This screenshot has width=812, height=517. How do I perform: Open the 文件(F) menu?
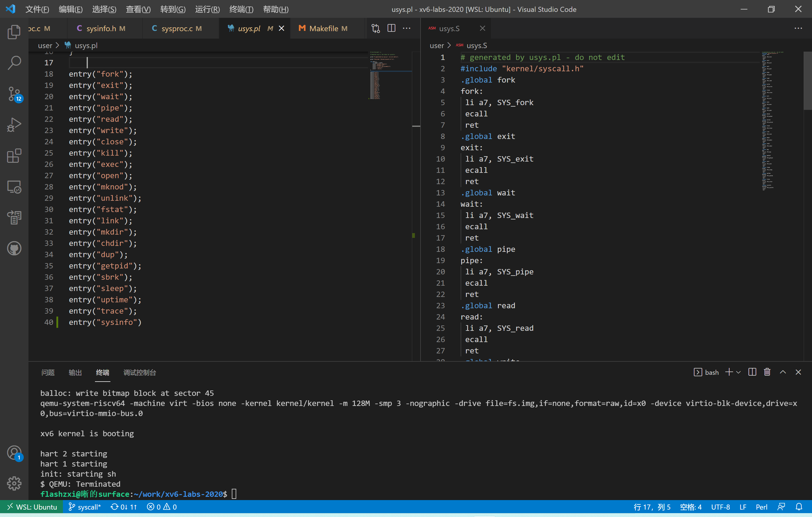tap(37, 9)
